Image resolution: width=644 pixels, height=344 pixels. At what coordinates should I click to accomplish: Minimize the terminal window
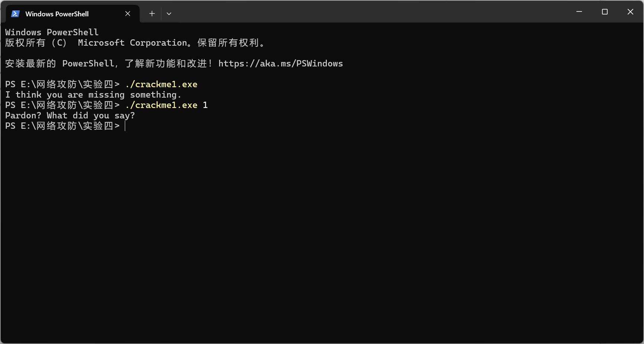click(579, 12)
